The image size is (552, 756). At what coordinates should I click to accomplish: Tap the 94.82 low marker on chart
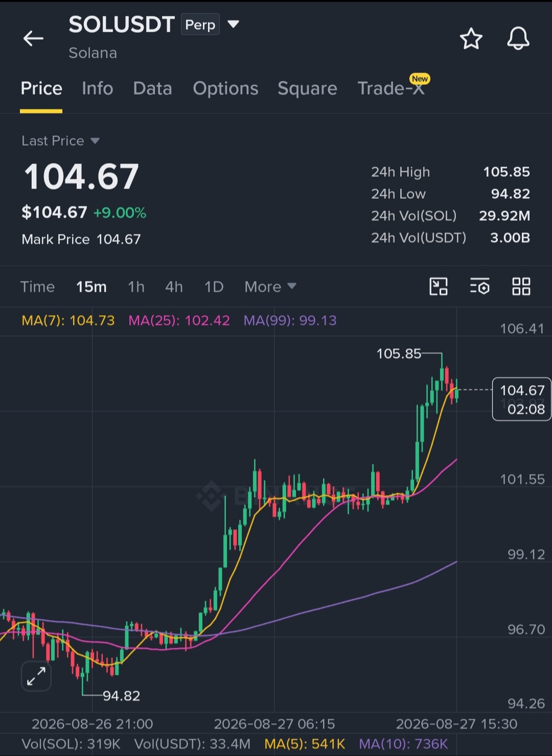tap(121, 696)
